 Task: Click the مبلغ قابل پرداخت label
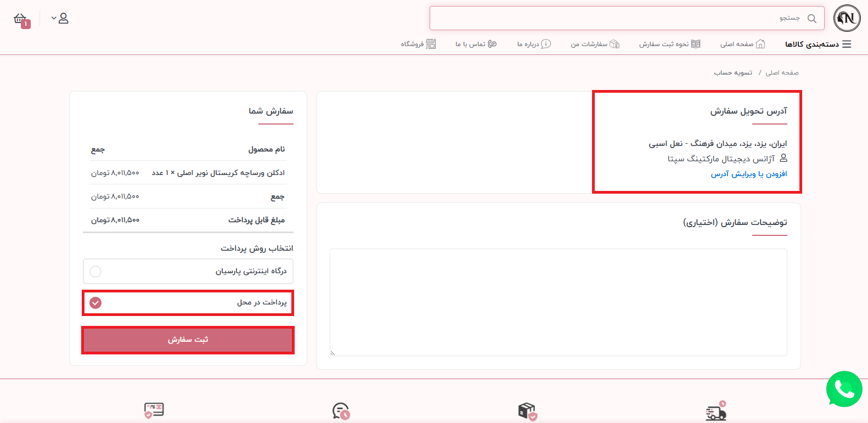point(257,220)
